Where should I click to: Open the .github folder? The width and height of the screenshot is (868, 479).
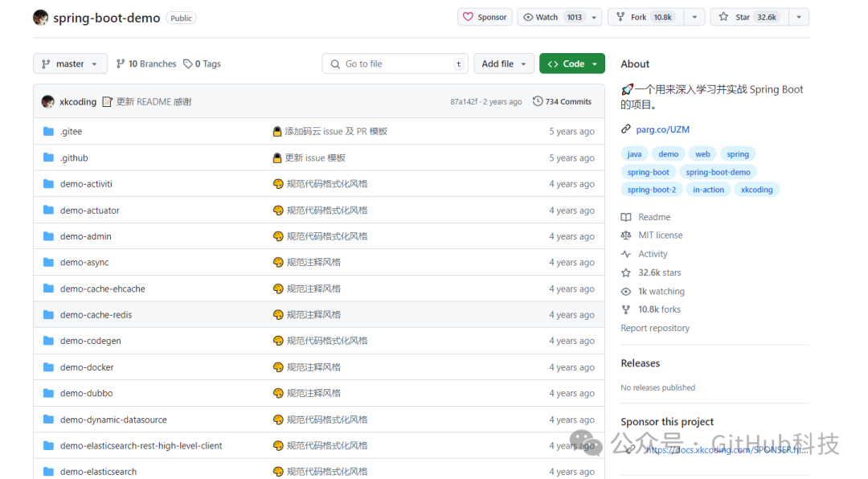coord(74,158)
